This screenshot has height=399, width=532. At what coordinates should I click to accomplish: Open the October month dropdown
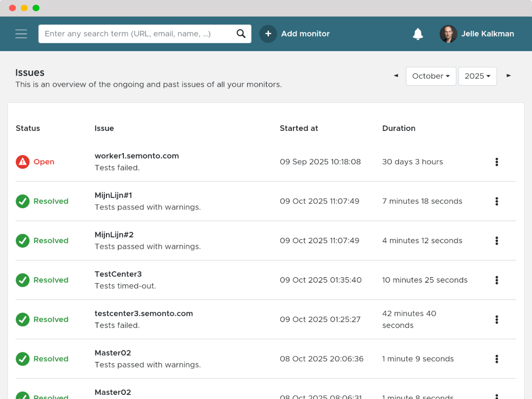tap(431, 76)
